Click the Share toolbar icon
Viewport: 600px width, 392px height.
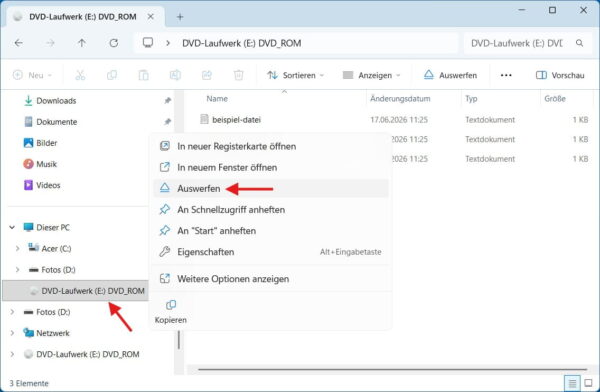tap(207, 75)
